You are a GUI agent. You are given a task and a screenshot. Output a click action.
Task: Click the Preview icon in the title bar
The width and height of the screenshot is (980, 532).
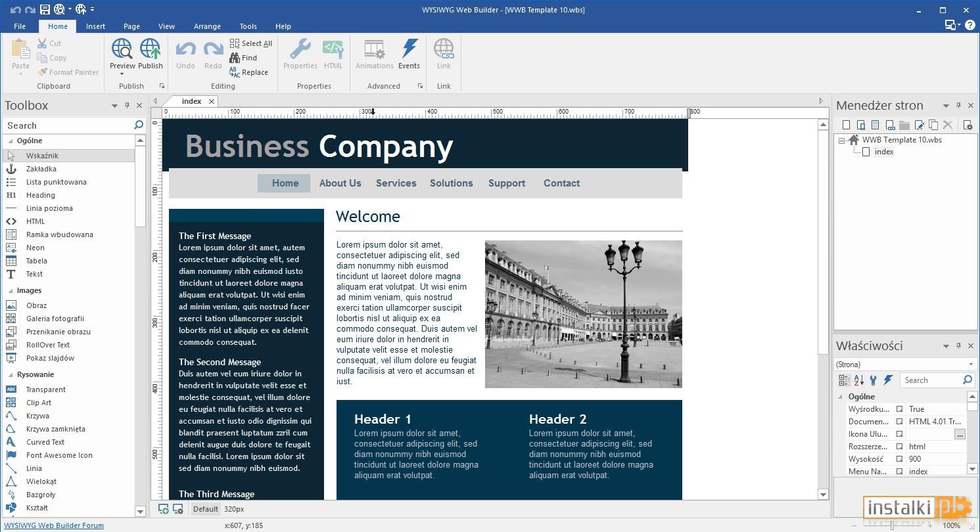(60, 9)
